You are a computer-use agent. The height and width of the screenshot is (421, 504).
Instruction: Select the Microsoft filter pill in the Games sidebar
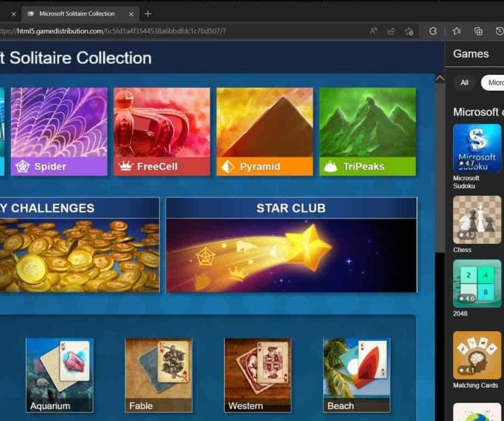click(x=492, y=83)
